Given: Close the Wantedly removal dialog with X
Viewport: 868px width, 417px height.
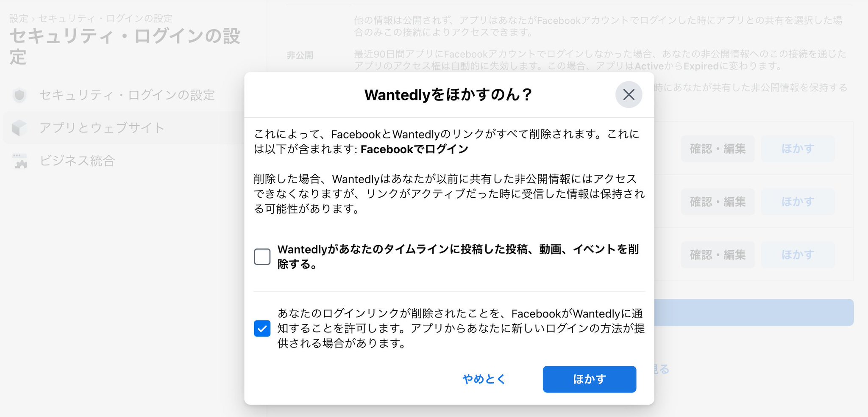Looking at the screenshot, I should (629, 94).
